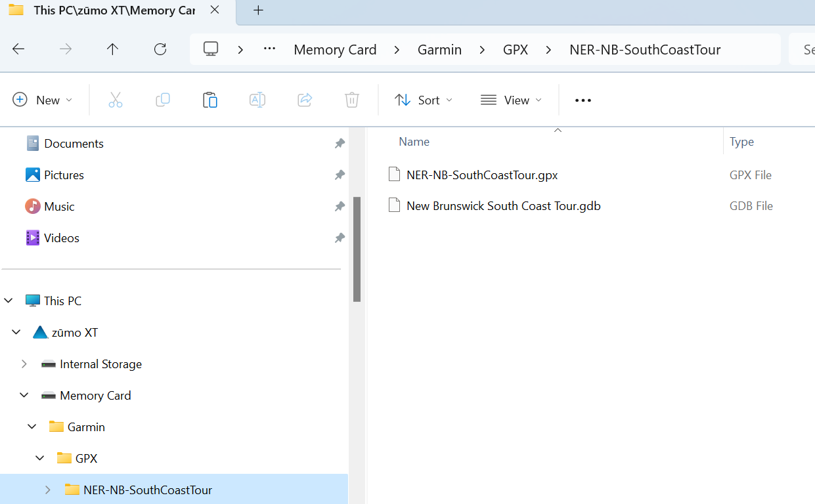Click the navigation pane scrollbar thumb
Viewport: 815px width, 504px height.
[x=357, y=249]
